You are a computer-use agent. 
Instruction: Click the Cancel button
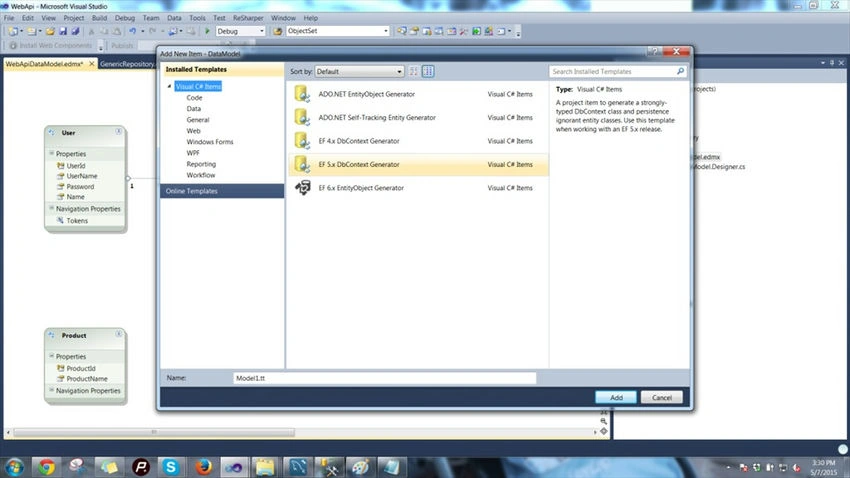[x=661, y=397]
